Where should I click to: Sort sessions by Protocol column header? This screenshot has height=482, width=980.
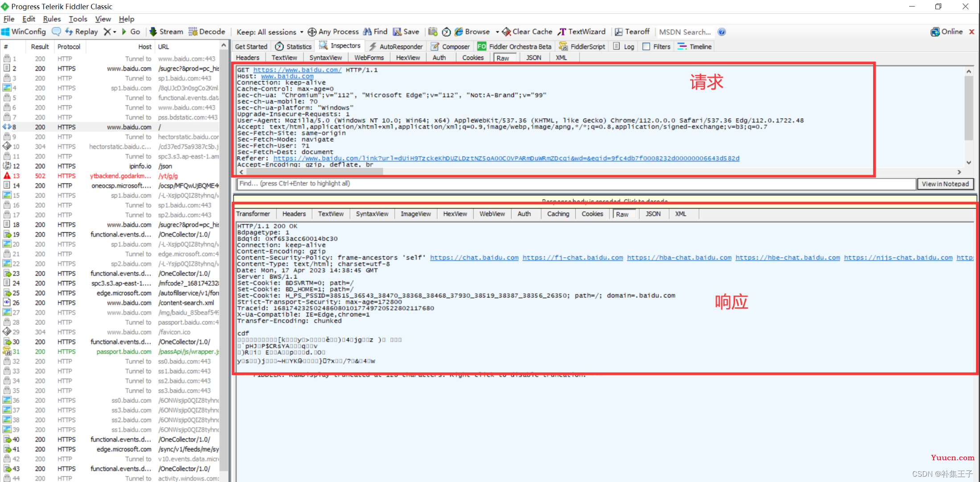click(x=69, y=46)
